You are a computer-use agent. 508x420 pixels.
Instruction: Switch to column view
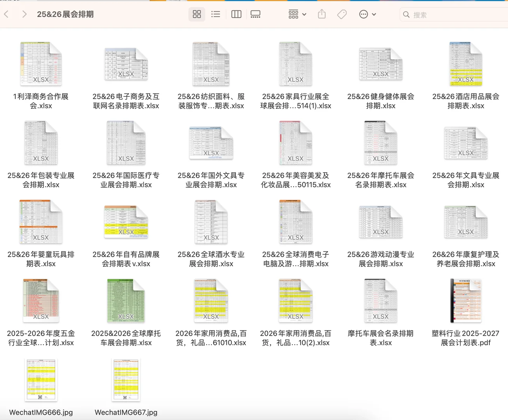pyautogui.click(x=236, y=14)
